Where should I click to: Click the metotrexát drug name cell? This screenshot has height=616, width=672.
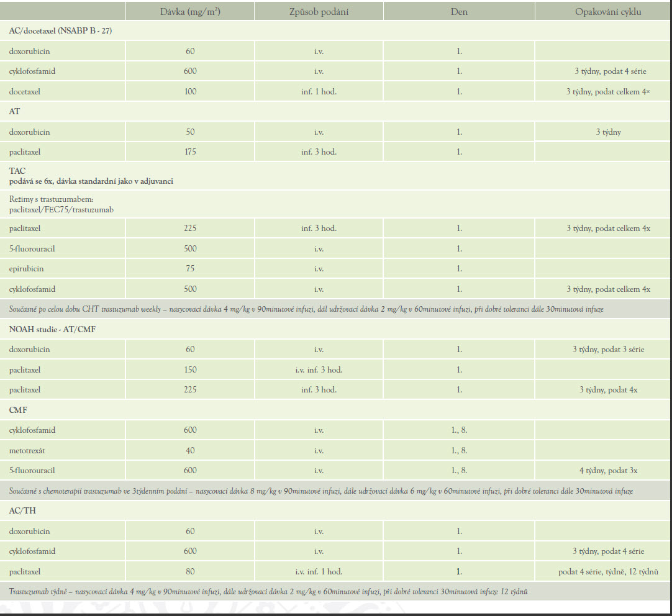(27, 450)
